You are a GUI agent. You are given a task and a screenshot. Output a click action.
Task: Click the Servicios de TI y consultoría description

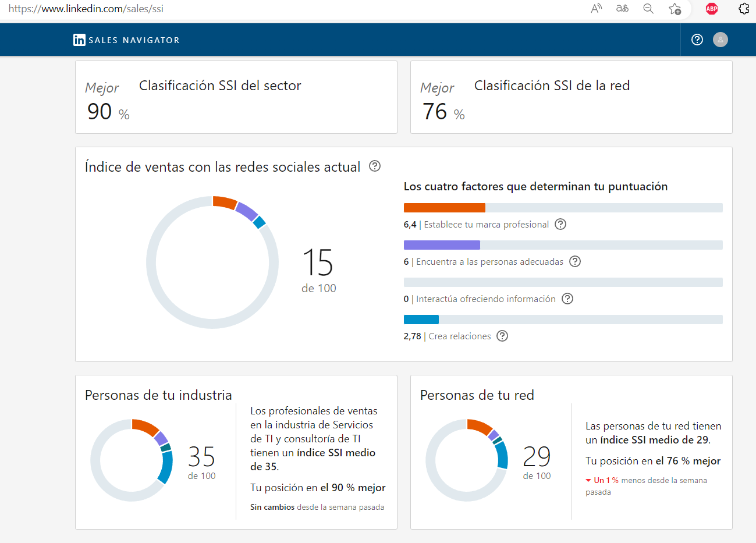[314, 439]
